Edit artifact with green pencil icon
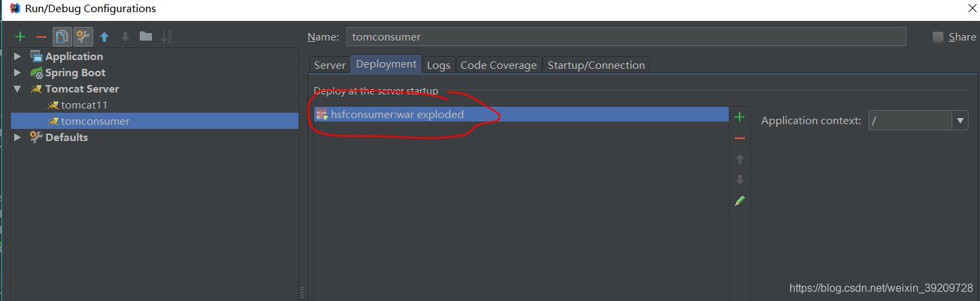 click(x=740, y=201)
